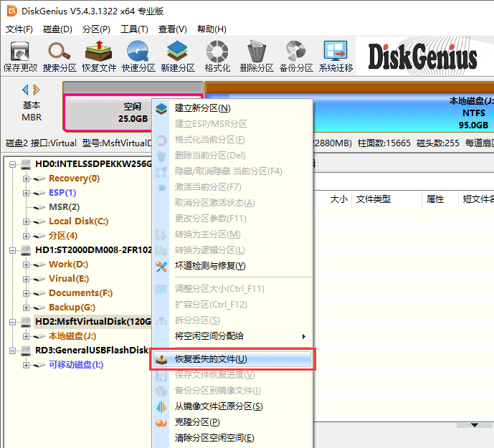Choose 从镜像文件还原分区(S) menu entry
The height and width of the screenshot is (448, 494).
point(232,406)
